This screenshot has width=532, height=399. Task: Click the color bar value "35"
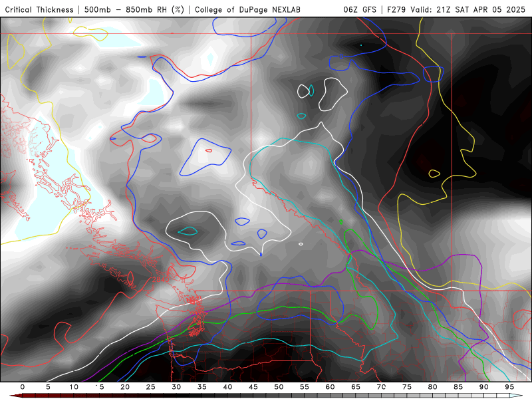pos(202,387)
